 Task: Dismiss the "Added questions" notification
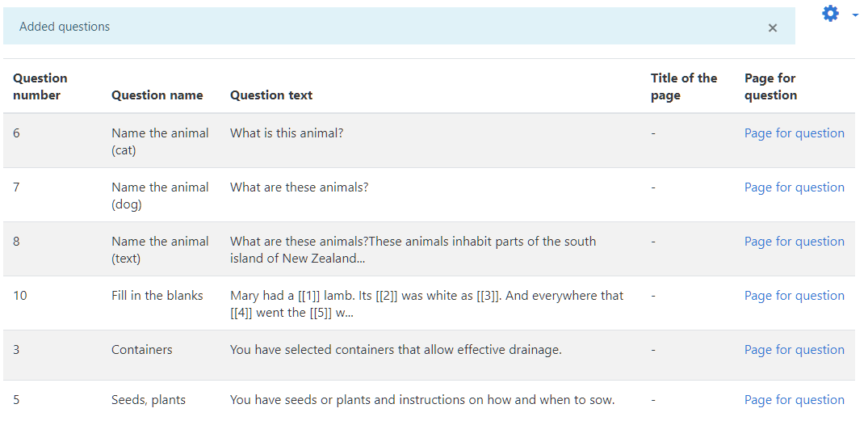point(772,27)
